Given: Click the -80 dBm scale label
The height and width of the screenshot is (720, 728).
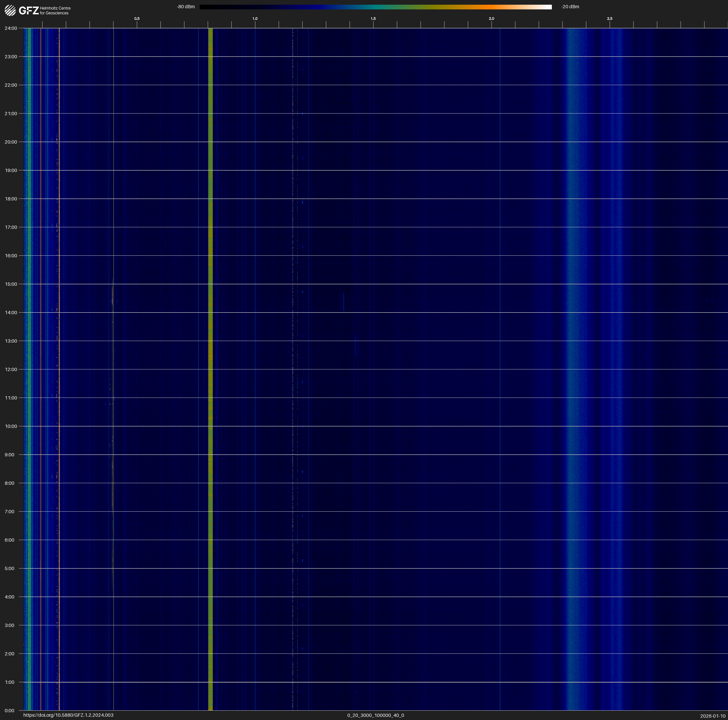Looking at the screenshot, I should [x=186, y=7].
